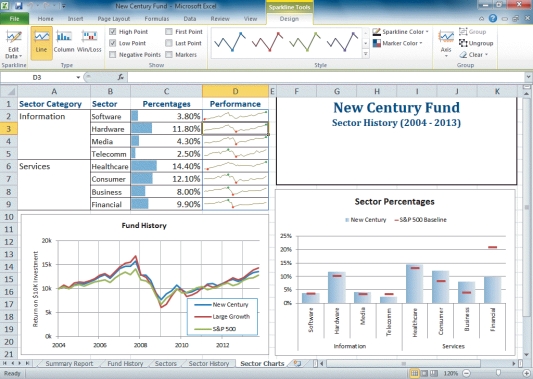Open Marker Color dropdown arrow
This screenshot has width=533, height=379.
pos(421,43)
